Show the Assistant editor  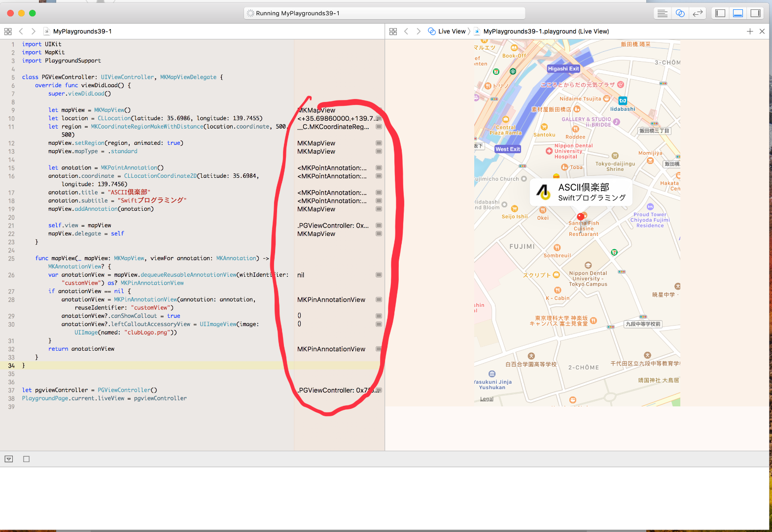[680, 13]
